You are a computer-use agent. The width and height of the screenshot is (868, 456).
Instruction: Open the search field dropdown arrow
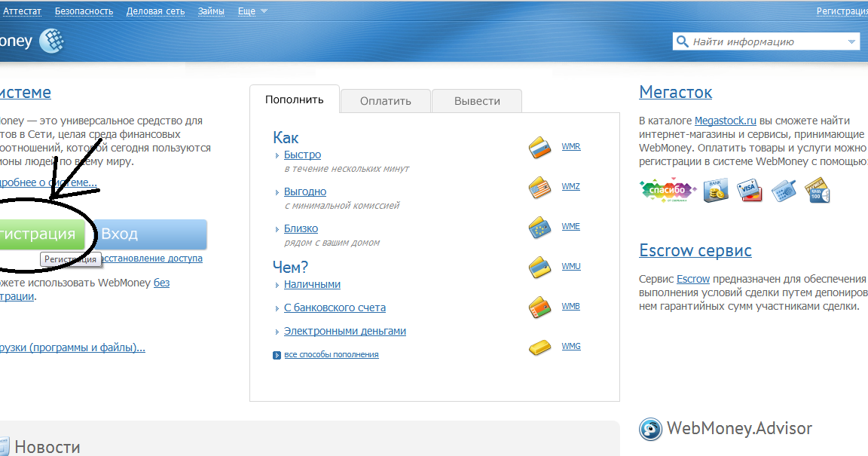pos(851,41)
